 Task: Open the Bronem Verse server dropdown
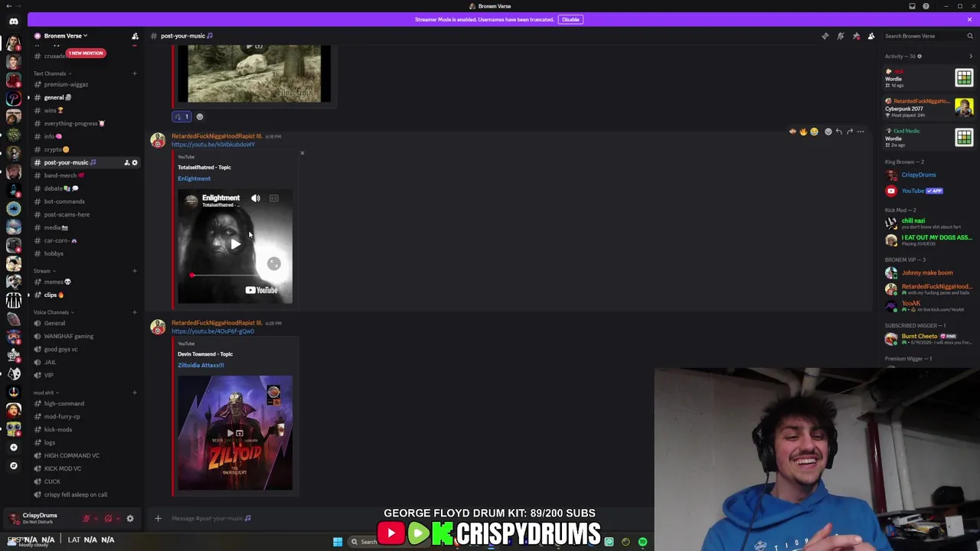click(66, 36)
